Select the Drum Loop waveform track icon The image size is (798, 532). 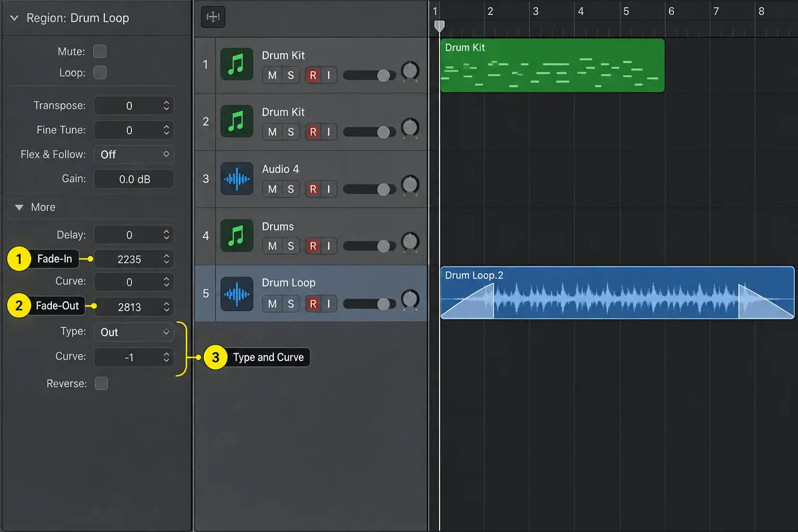[237, 294]
